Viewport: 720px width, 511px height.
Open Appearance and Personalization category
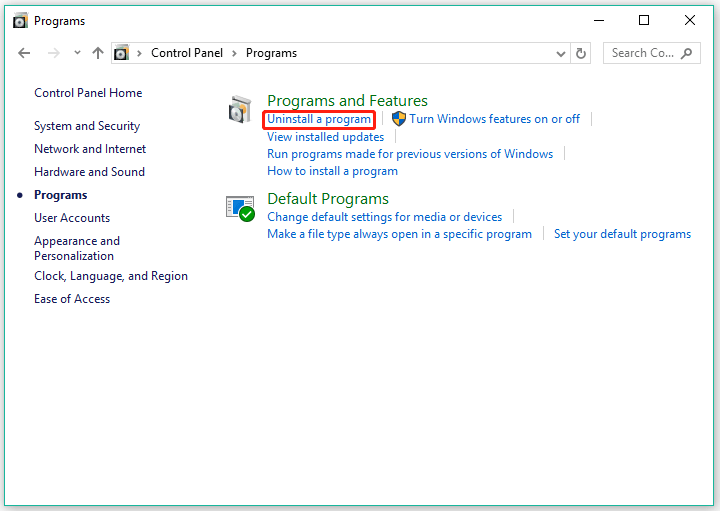tap(77, 248)
